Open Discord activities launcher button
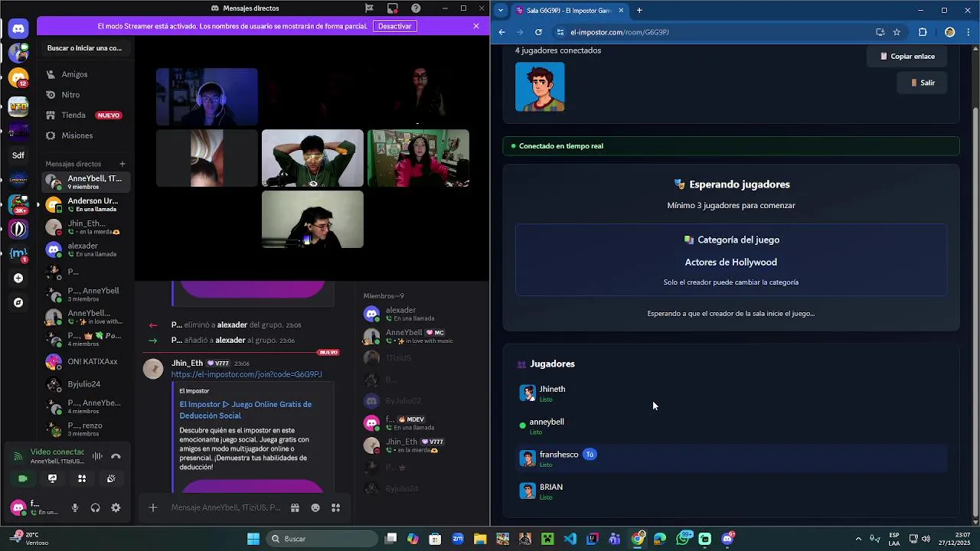This screenshot has width=980, height=551. 82,478
